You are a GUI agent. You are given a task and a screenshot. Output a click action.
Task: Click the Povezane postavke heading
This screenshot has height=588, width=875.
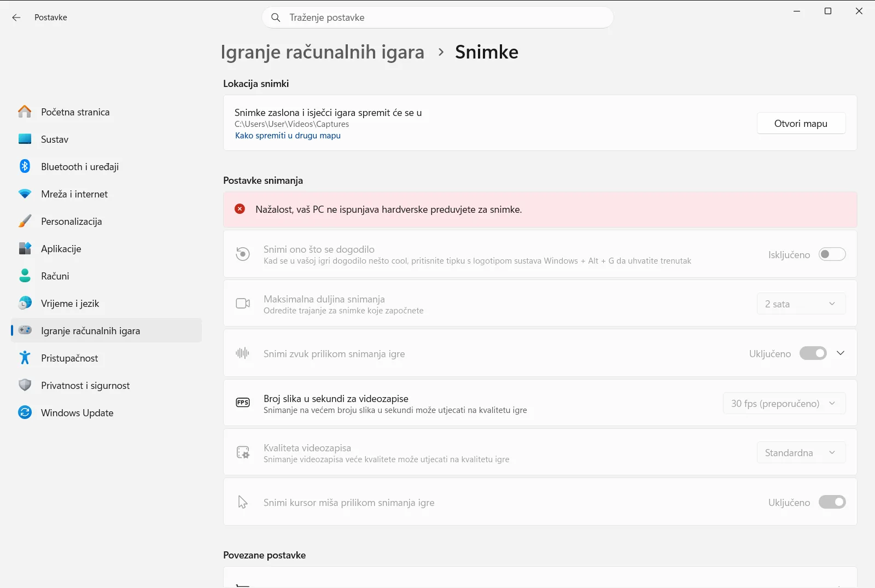264,555
